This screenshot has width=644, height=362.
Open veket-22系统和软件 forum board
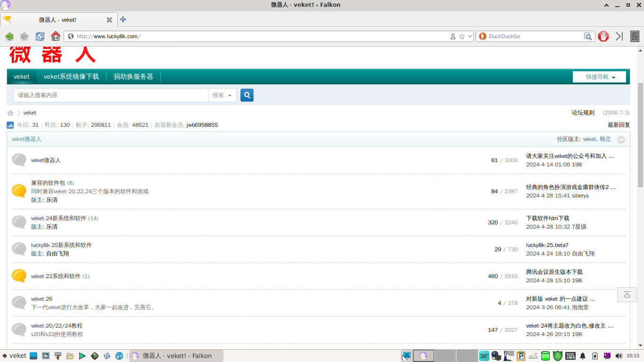click(56, 276)
